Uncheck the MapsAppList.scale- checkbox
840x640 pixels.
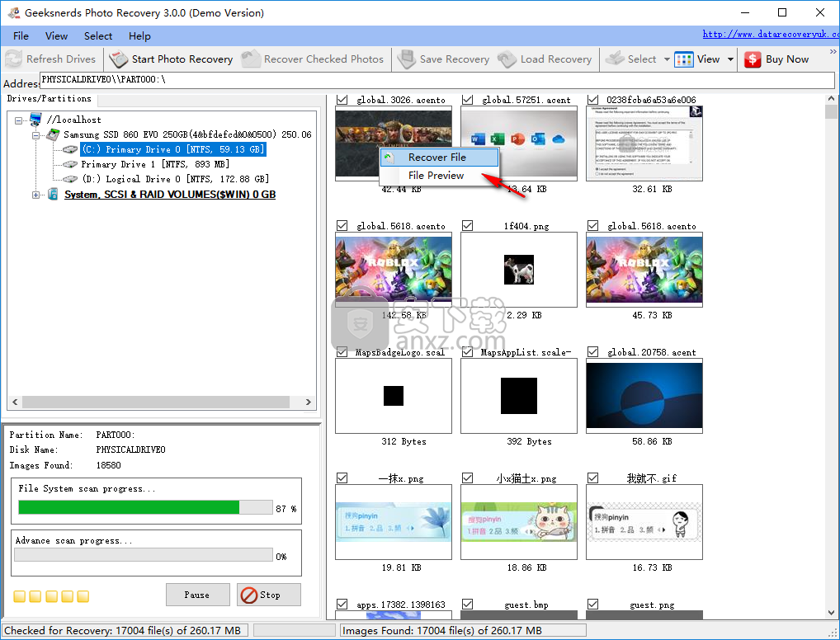pos(467,352)
